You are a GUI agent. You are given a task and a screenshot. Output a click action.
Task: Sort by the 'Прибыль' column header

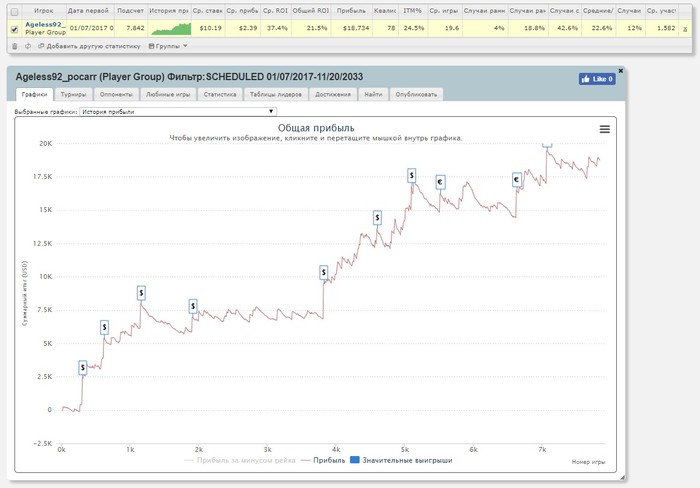(x=351, y=11)
